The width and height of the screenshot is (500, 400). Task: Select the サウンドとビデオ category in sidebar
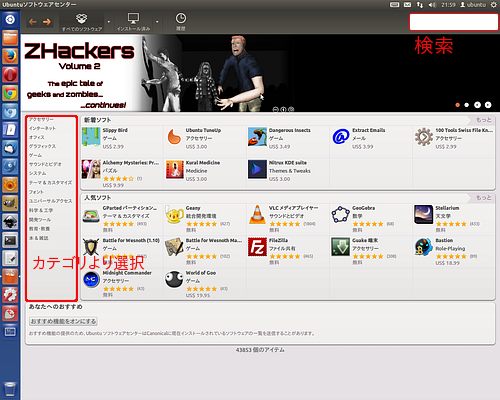45,164
